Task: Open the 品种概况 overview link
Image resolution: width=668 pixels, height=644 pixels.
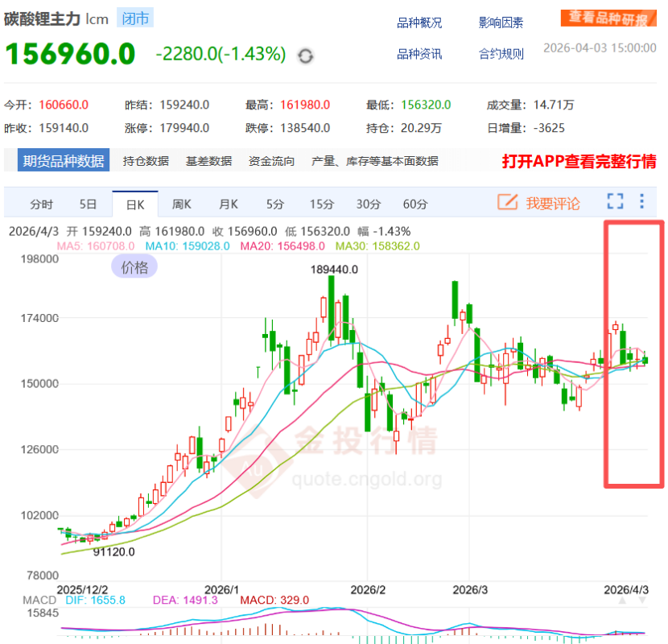Action: point(418,23)
